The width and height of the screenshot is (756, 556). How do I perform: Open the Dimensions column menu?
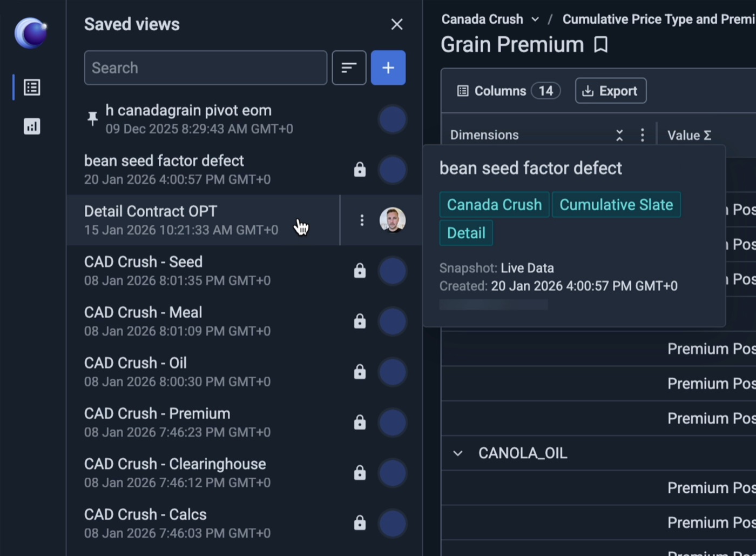click(x=642, y=135)
